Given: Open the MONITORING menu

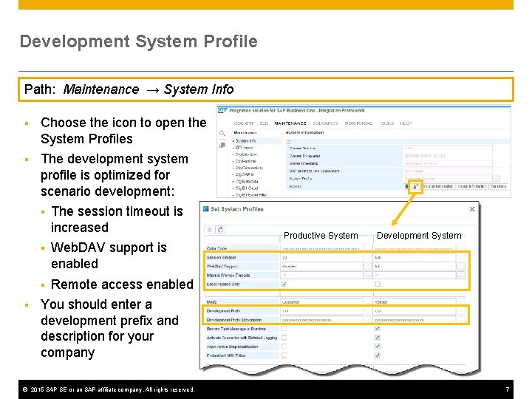Looking at the screenshot, I should coord(358,123).
